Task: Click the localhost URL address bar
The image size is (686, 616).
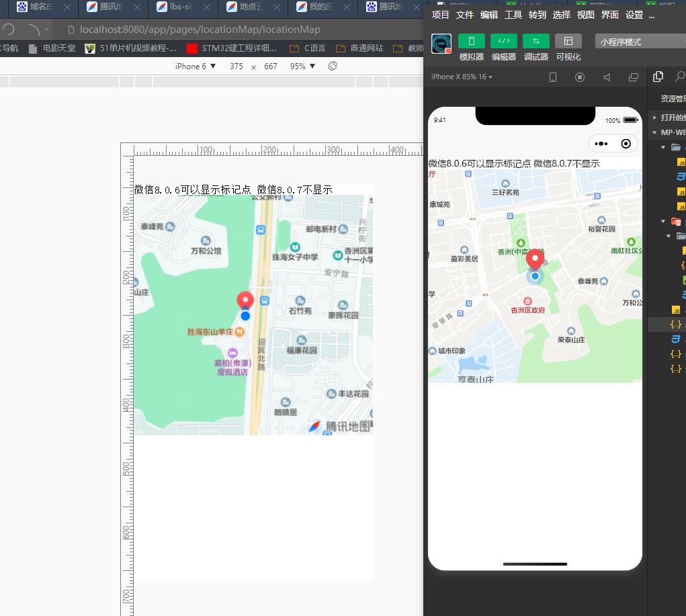Action: click(x=200, y=30)
